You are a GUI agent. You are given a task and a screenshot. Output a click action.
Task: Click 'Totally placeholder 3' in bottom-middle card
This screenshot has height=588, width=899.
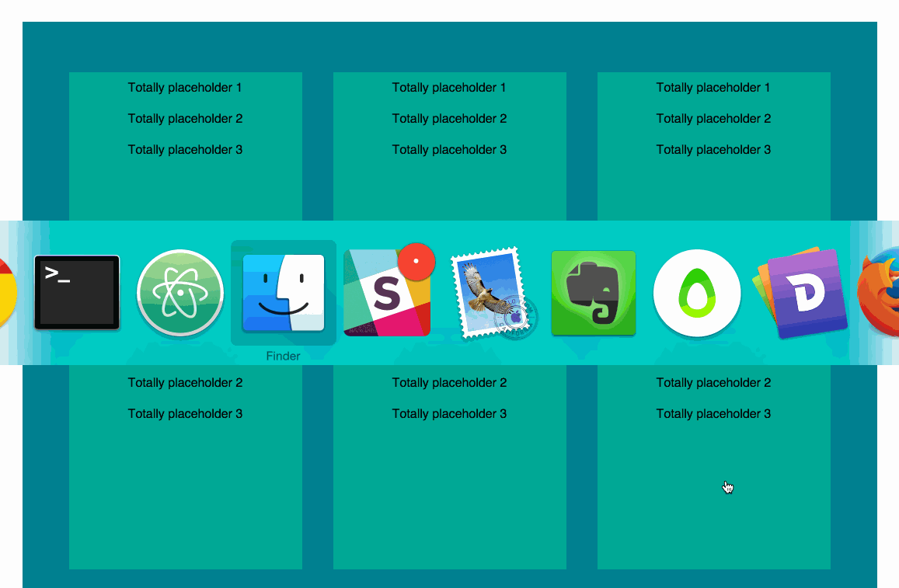[x=449, y=414]
